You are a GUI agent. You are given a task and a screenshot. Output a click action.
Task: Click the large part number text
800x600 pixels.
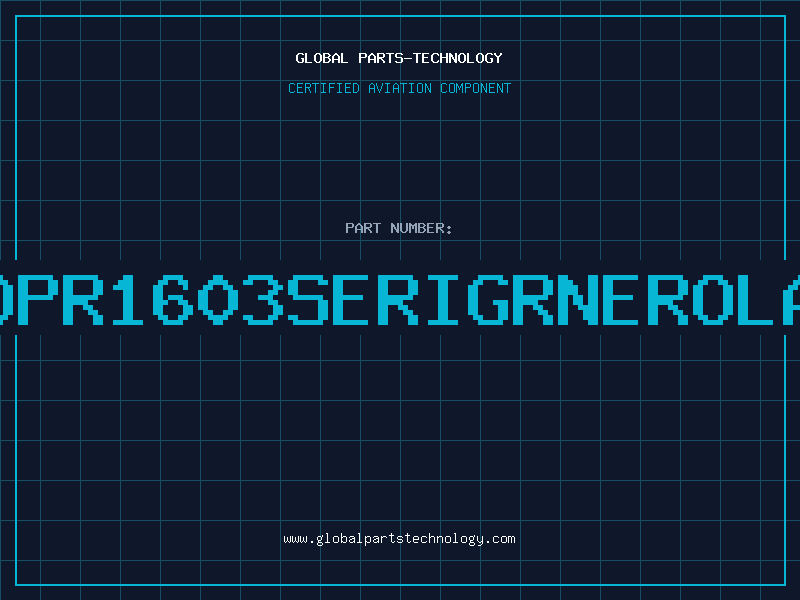(400, 299)
